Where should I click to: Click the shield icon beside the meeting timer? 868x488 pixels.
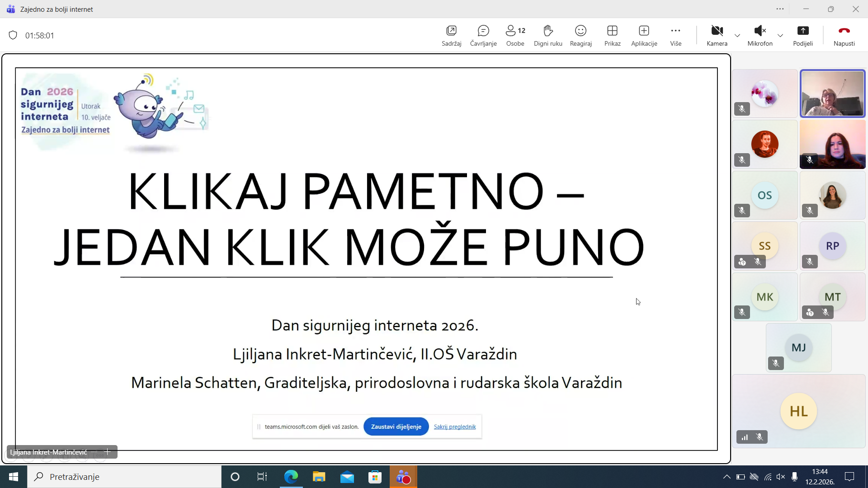[13, 35]
